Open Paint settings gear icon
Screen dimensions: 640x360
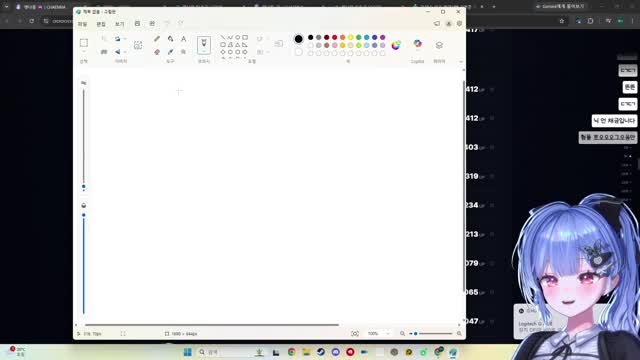(460, 24)
